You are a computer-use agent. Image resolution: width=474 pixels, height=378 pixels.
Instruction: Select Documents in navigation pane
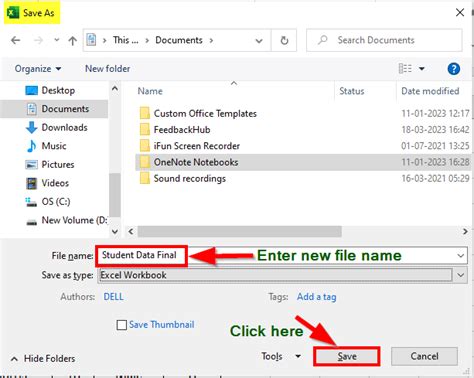point(54,109)
